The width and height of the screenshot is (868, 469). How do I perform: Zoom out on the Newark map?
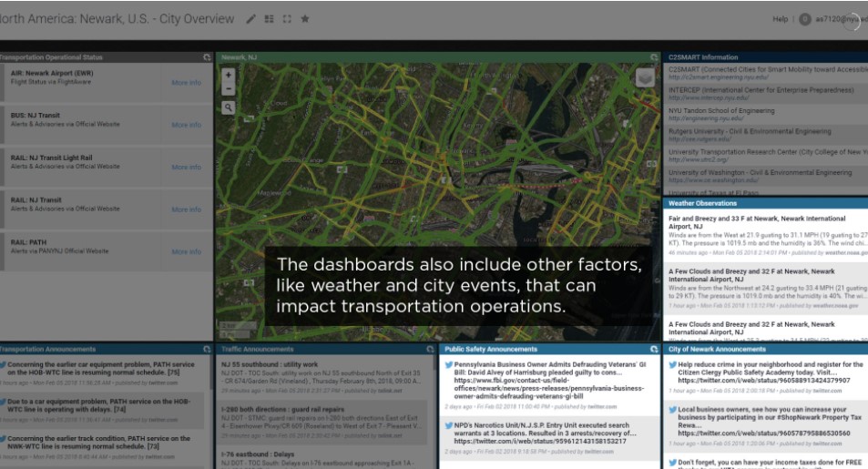coord(228,88)
